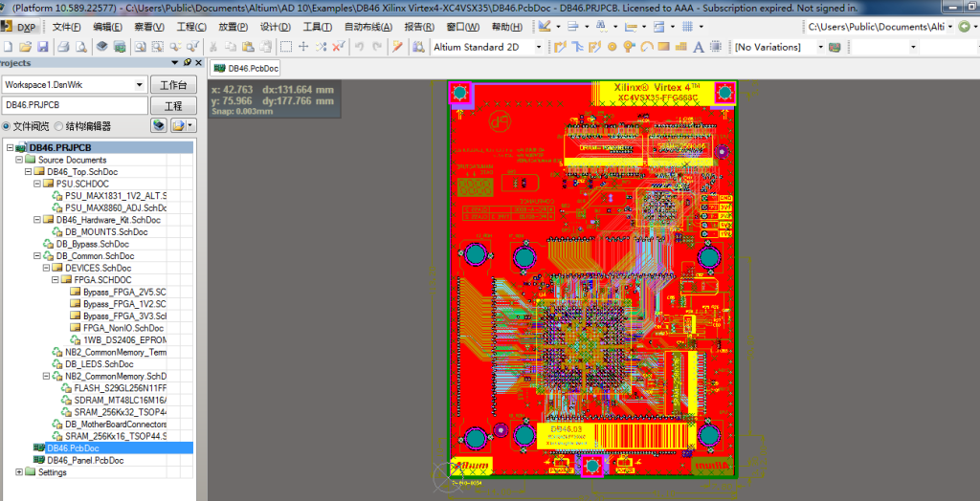Click the Move Selection crosshair icon
This screenshot has width=980, height=501.
point(303,47)
